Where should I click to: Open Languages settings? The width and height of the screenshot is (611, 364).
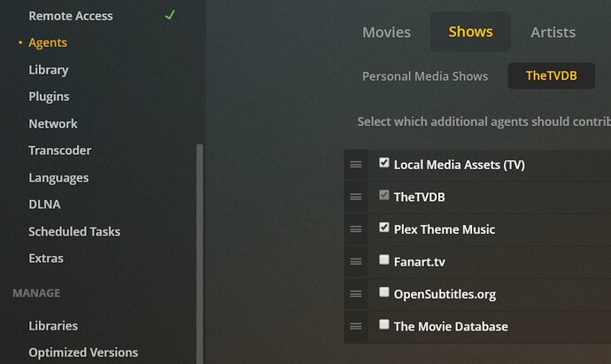pyautogui.click(x=58, y=178)
